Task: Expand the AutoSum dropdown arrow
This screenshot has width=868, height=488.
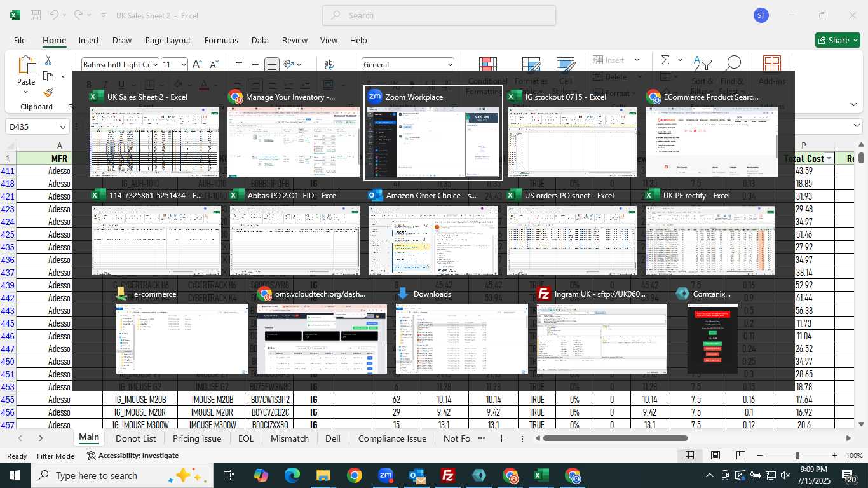Action: (680, 60)
